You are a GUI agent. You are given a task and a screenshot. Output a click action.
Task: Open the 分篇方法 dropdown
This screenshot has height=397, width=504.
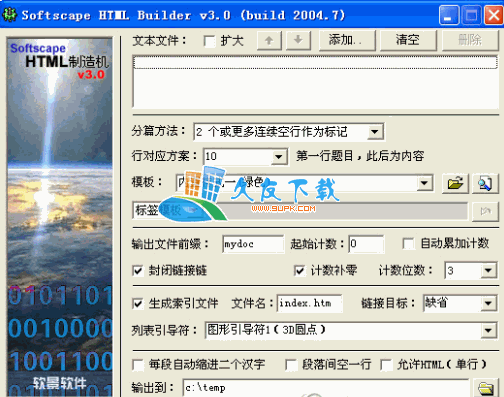pyautogui.click(x=375, y=132)
